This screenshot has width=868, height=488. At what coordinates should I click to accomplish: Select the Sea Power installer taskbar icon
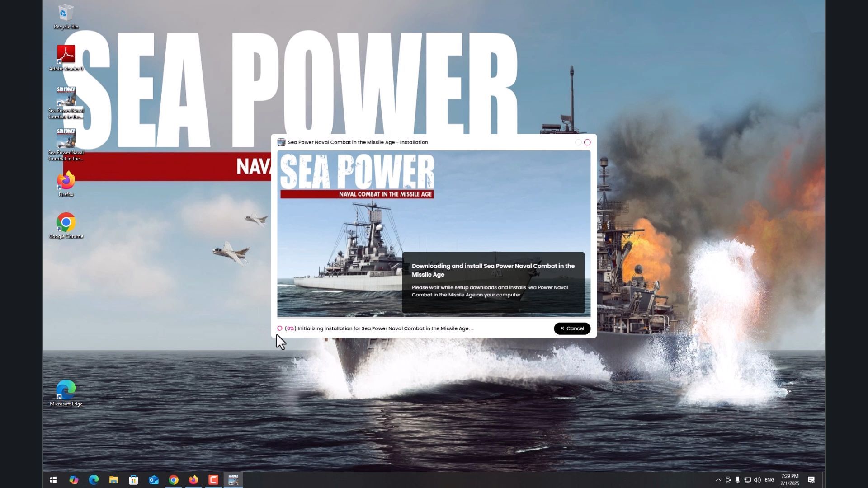[x=233, y=480]
